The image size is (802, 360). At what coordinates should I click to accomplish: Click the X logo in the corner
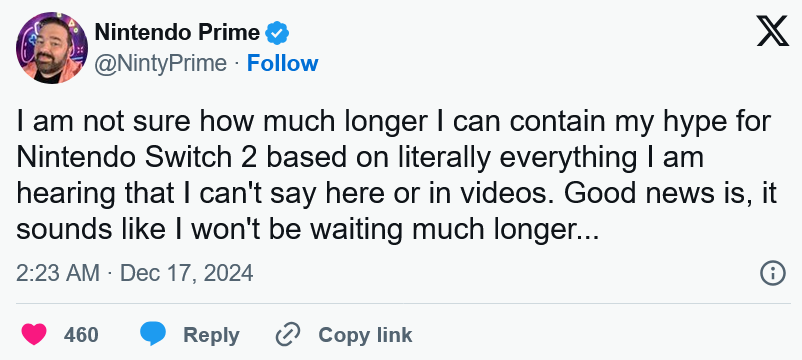pyautogui.click(x=773, y=30)
